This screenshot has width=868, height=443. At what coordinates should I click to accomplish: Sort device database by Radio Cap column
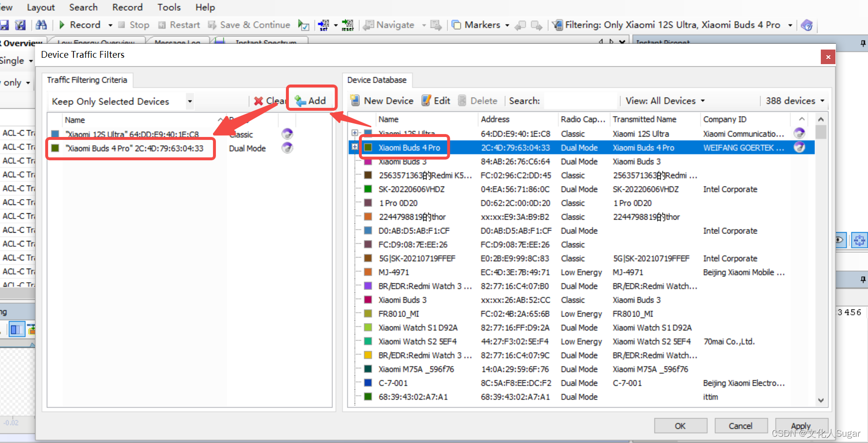click(583, 119)
